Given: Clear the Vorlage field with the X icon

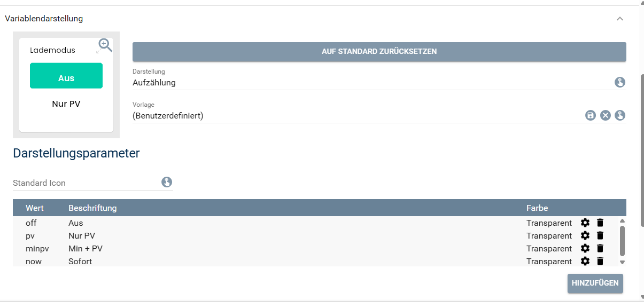Looking at the screenshot, I should click(605, 115).
